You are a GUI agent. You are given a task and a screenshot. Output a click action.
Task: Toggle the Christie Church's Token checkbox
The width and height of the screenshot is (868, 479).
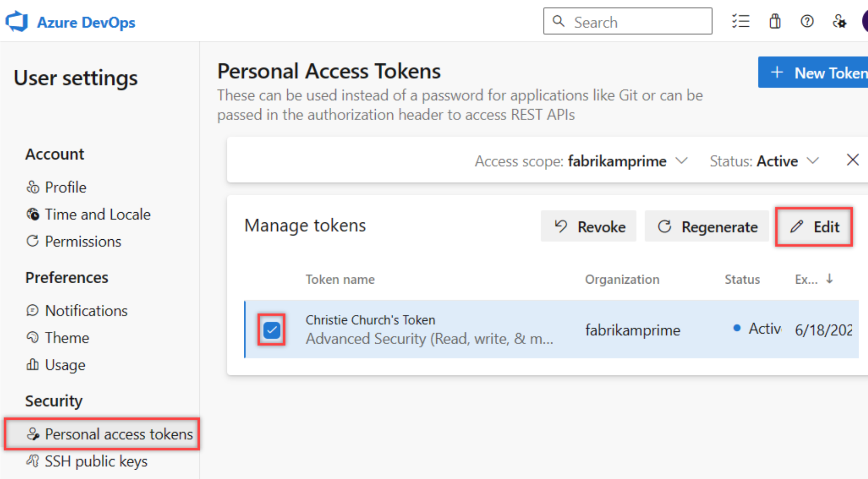(271, 328)
